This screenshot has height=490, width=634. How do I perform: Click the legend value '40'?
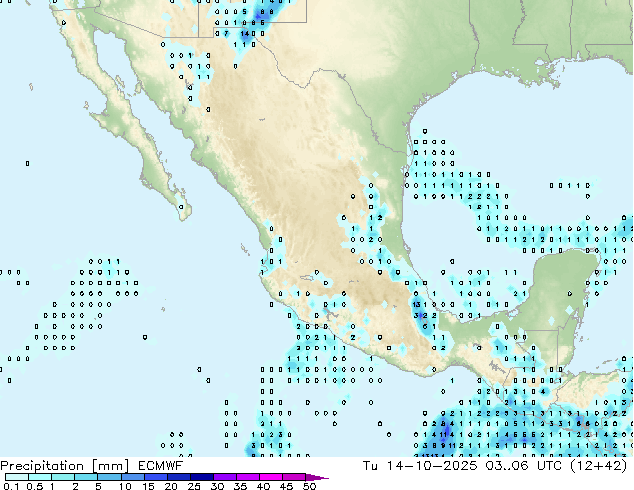pyautogui.click(x=263, y=486)
